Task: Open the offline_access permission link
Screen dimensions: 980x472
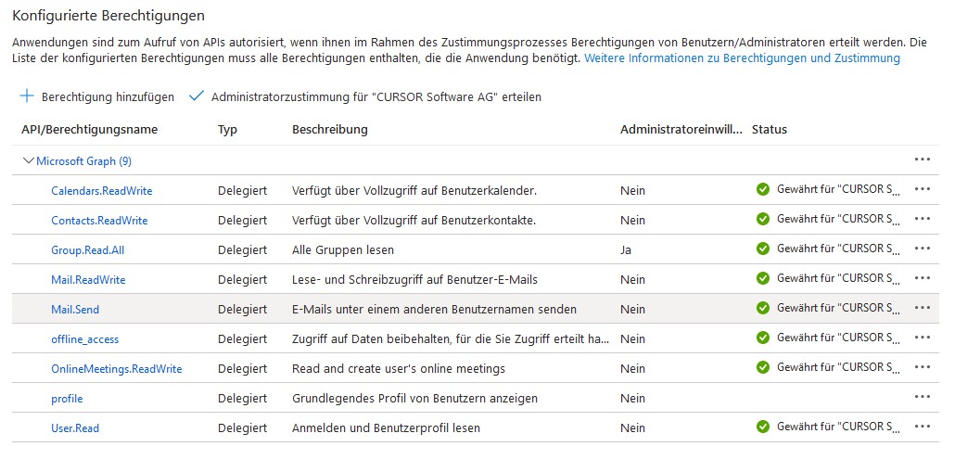Action: click(x=84, y=339)
